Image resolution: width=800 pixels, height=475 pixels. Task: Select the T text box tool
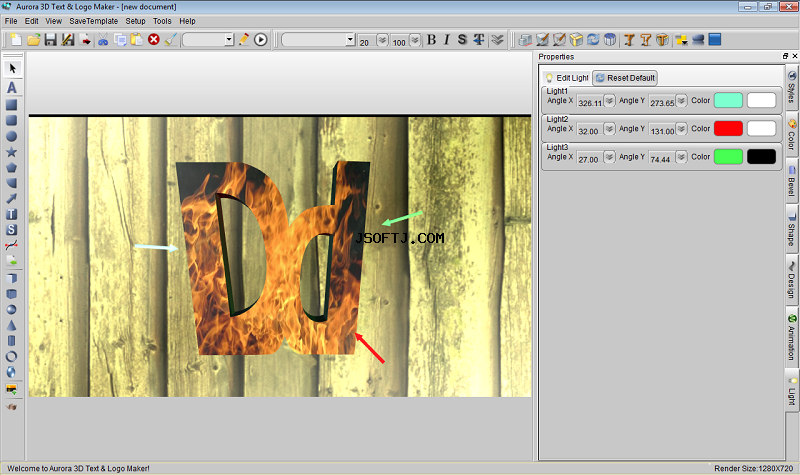pos(11,214)
